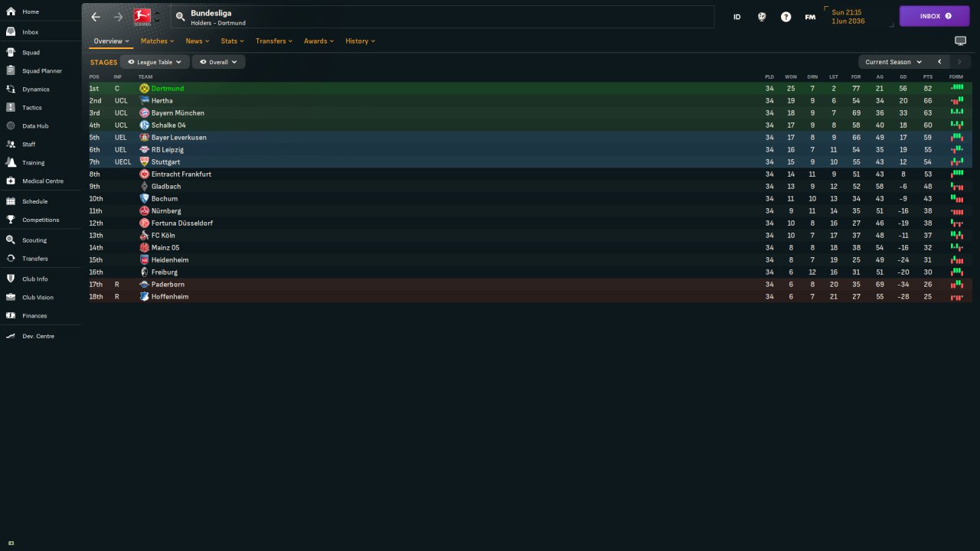Open the Medical Centre
This screenshot has height=551, width=980.
[x=43, y=181]
